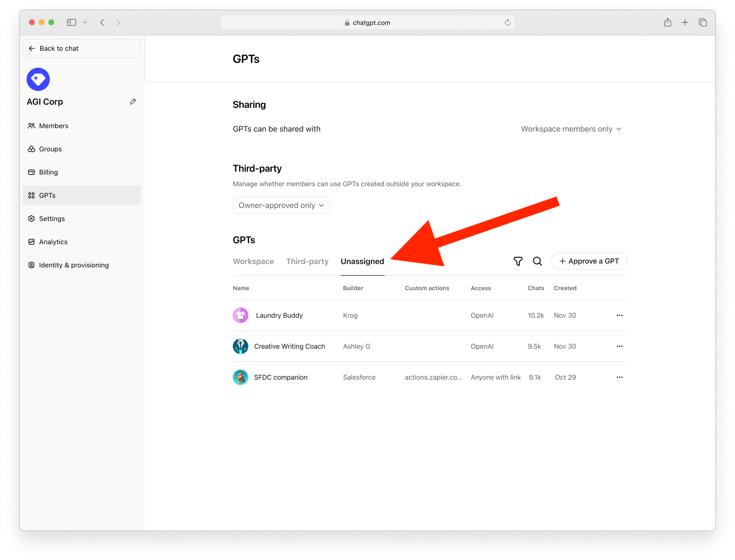Select the Groups icon in the sidebar
Image resolution: width=735 pixels, height=560 pixels.
point(31,149)
